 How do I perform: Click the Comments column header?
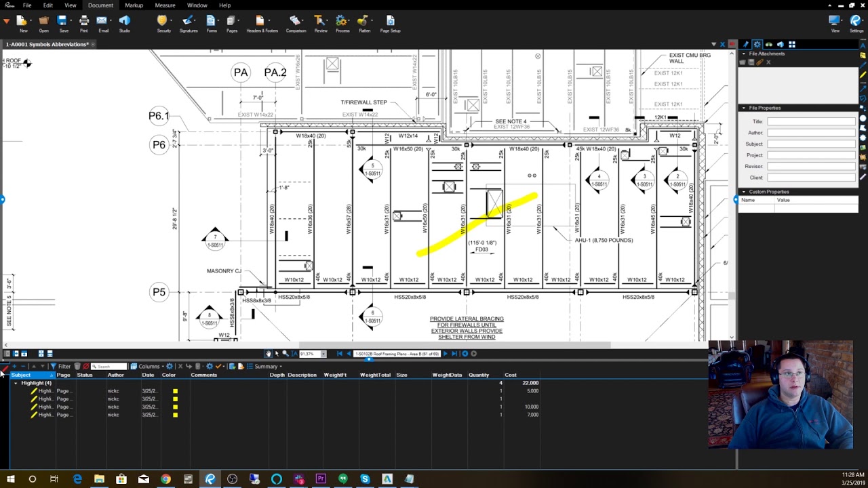[x=204, y=375]
